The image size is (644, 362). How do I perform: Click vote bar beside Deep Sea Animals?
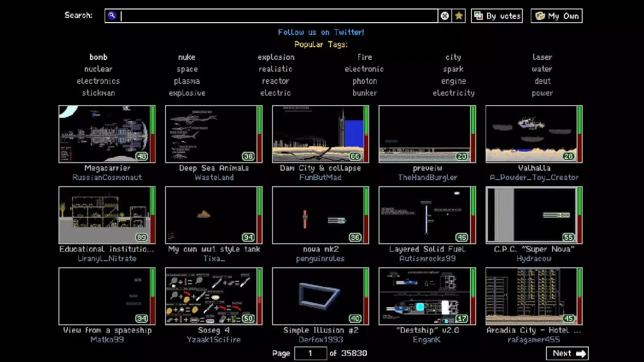[x=260, y=134]
